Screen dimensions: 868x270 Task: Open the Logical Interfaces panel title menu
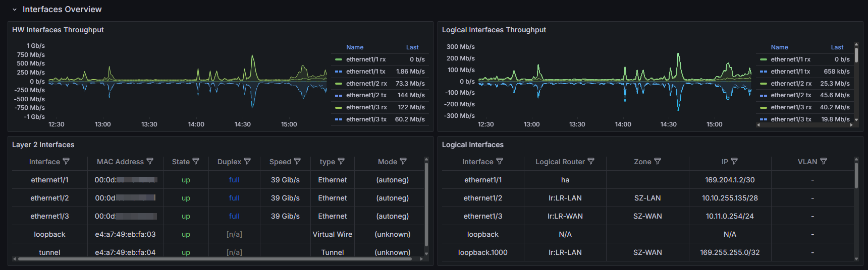point(473,145)
